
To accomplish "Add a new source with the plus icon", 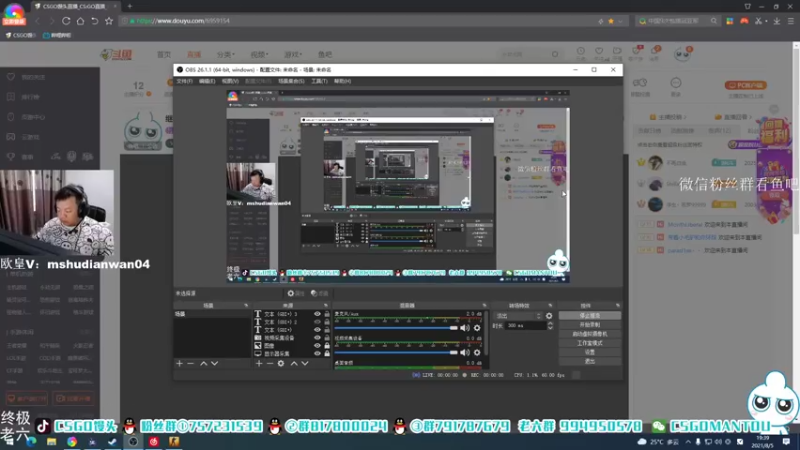I will pos(259,363).
